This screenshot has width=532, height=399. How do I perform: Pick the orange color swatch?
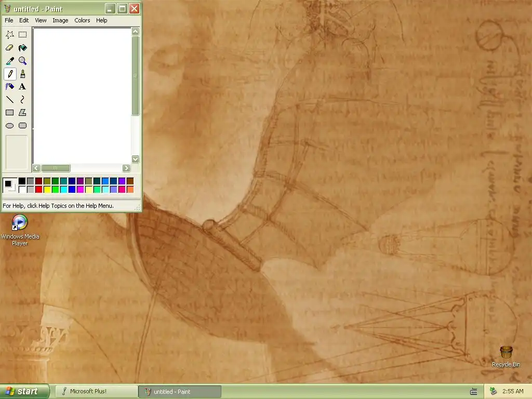130,189
